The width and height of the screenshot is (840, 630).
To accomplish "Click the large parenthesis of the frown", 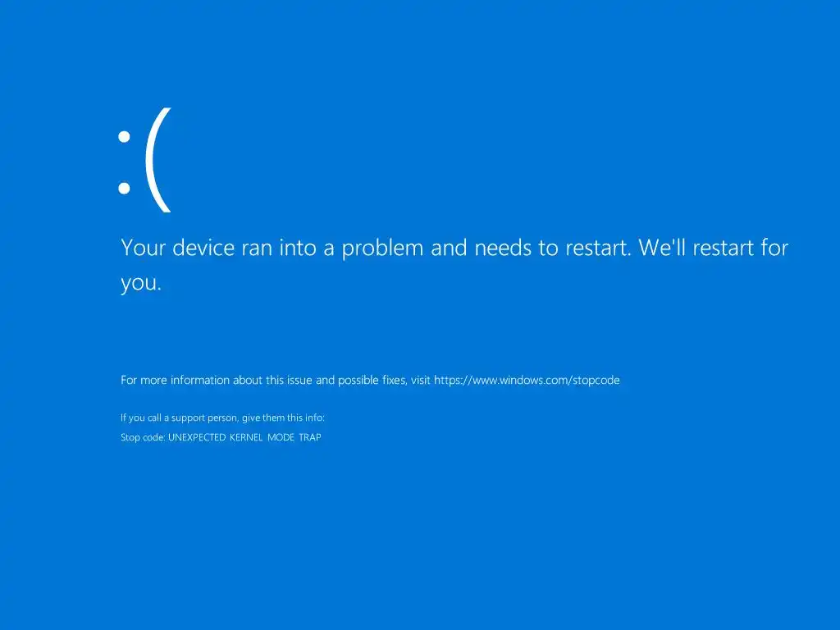I will point(158,160).
